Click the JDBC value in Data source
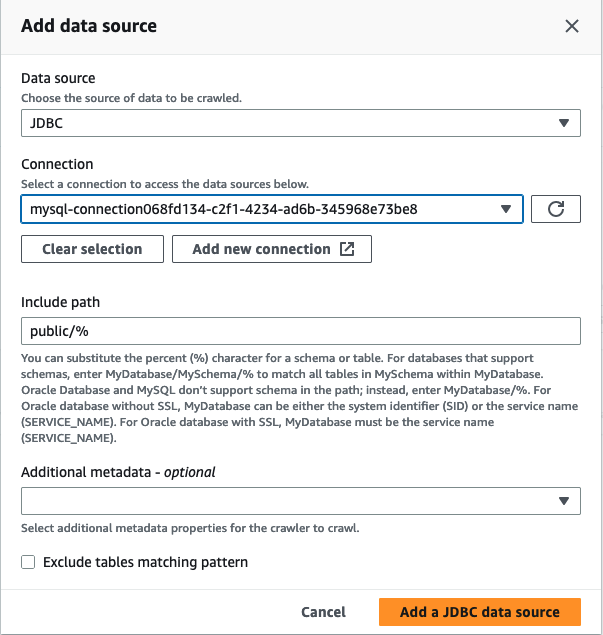Image resolution: width=603 pixels, height=635 pixels. (47, 123)
